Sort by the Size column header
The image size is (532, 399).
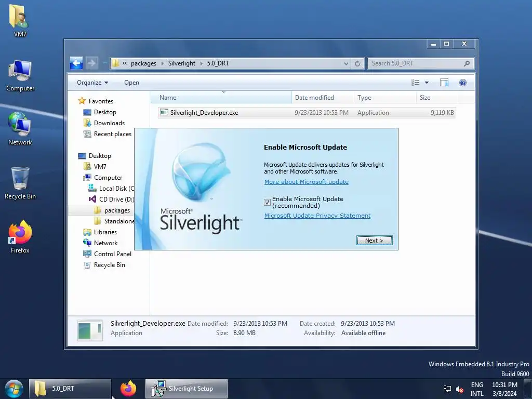437,97
